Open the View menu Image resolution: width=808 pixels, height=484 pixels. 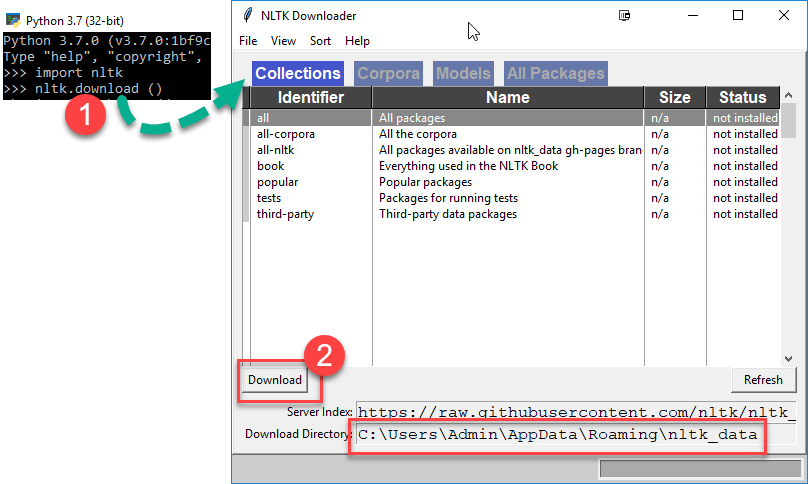[x=283, y=41]
